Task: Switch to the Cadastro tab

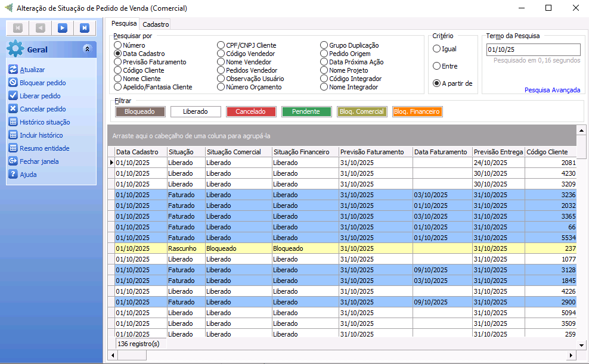Action: click(156, 24)
